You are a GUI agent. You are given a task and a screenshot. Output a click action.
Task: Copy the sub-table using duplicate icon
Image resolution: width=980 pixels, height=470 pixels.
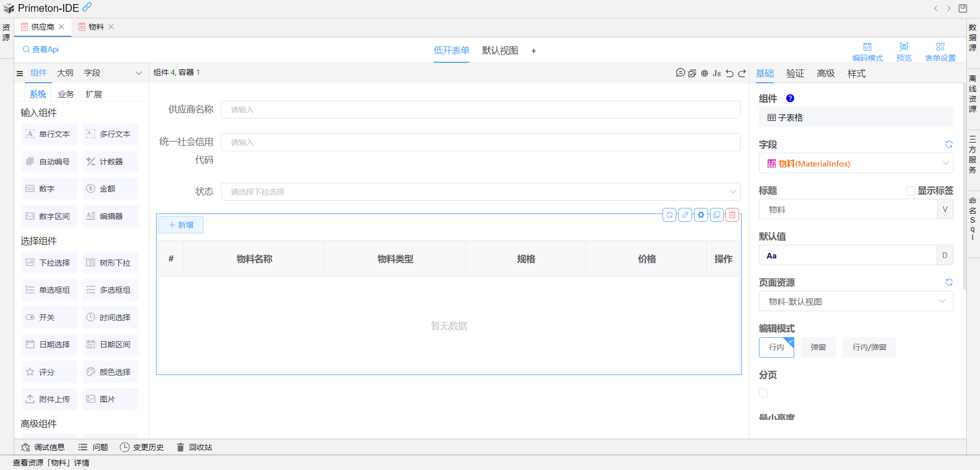coord(717,215)
